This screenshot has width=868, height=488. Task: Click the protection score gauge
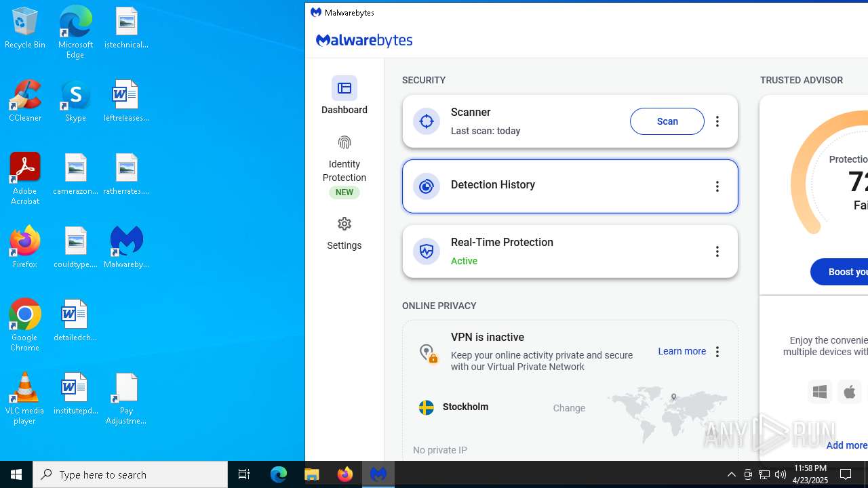coord(829,172)
